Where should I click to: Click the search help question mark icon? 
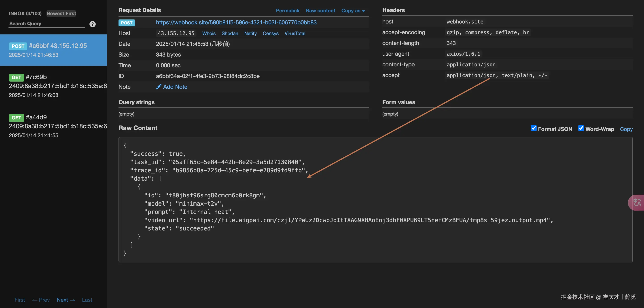(x=93, y=24)
